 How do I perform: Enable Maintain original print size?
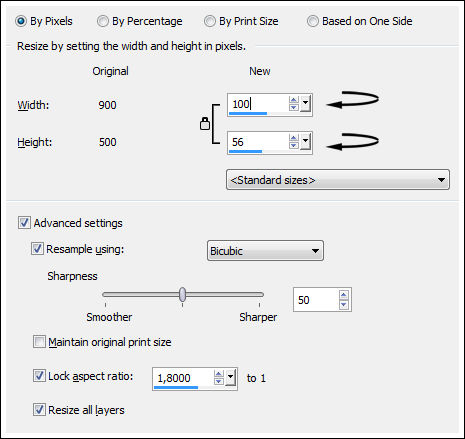click(39, 342)
